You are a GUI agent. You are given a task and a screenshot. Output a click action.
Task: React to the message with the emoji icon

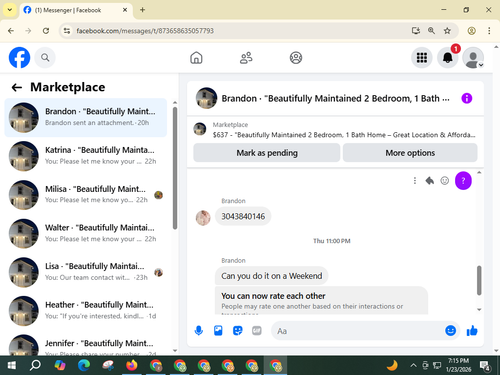pyautogui.click(x=445, y=181)
